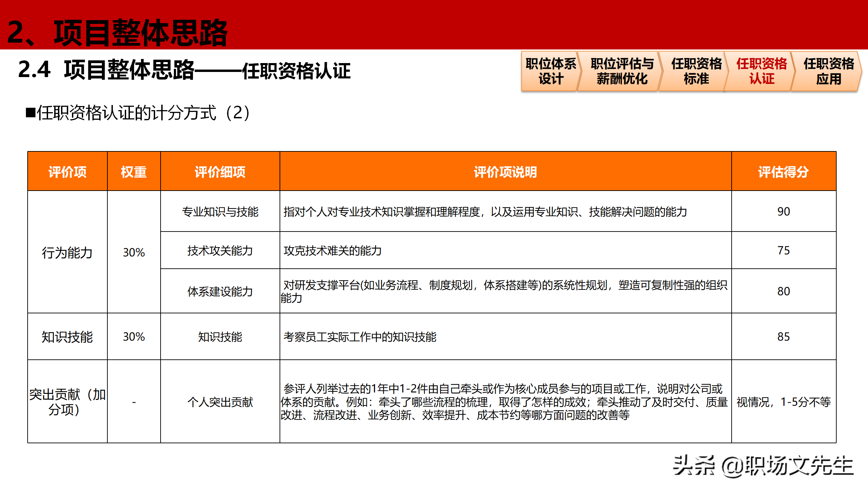Select the score 90 for 专业知识与技能
The width and height of the screenshot is (868, 491).
click(783, 212)
